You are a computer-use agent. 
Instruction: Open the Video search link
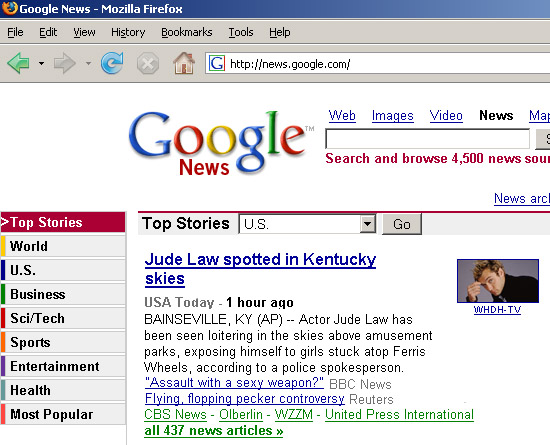[446, 116]
